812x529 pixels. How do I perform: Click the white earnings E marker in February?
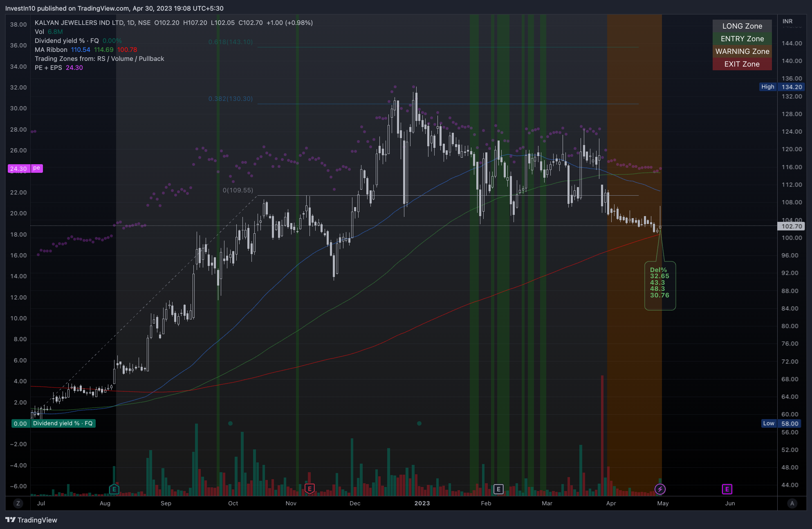pos(498,489)
